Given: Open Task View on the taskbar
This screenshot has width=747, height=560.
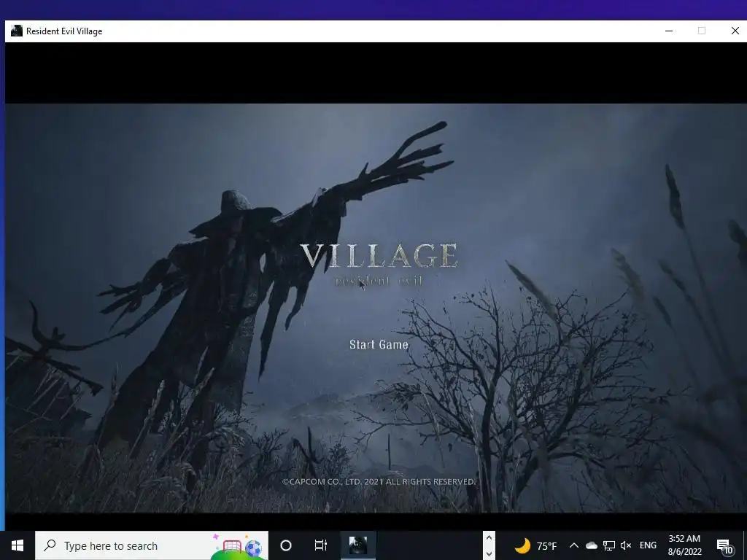Looking at the screenshot, I should click(321, 545).
